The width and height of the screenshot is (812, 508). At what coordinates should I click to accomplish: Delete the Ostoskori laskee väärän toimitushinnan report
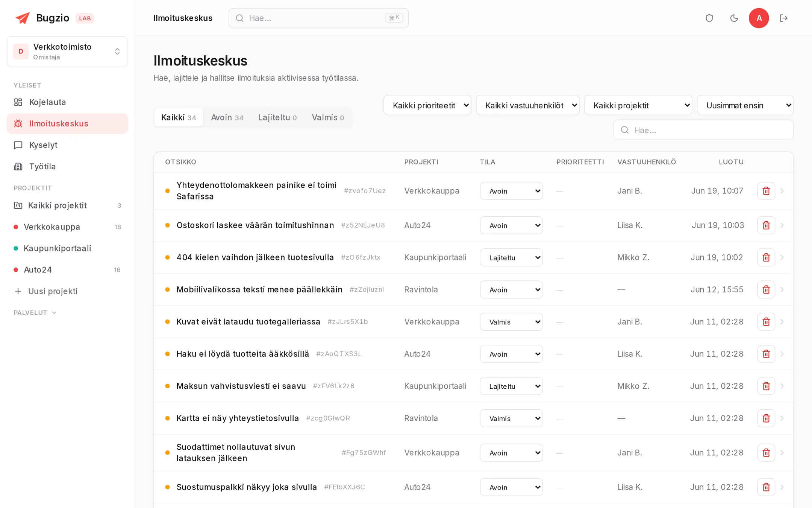(x=766, y=225)
